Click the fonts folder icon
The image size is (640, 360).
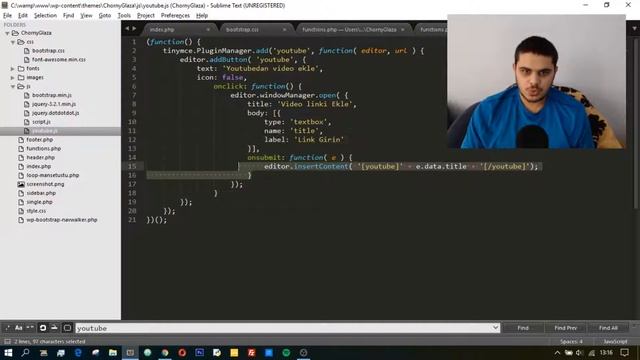pos(21,69)
